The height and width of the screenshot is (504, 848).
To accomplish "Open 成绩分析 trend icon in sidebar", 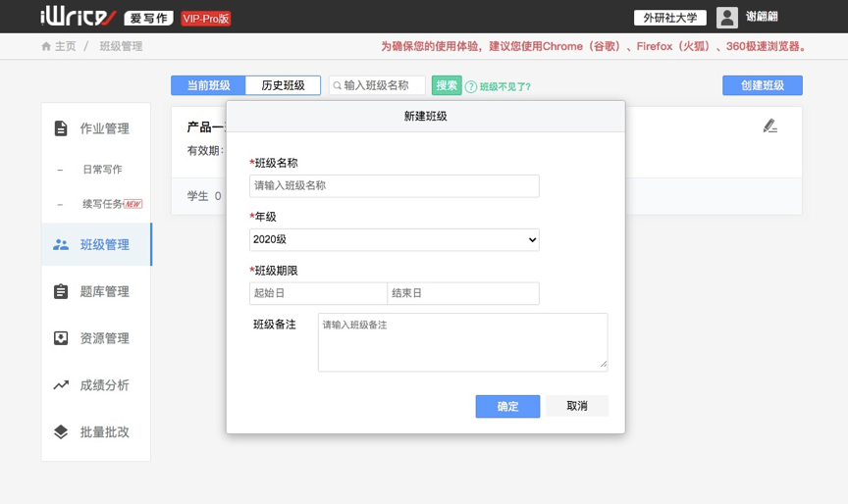I will coord(61,385).
